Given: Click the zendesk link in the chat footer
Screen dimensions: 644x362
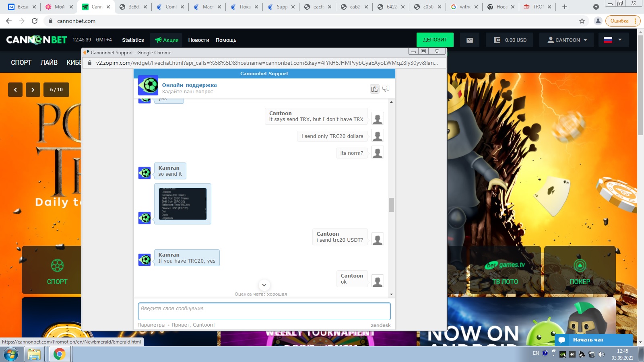Looking at the screenshot, I should 381,325.
